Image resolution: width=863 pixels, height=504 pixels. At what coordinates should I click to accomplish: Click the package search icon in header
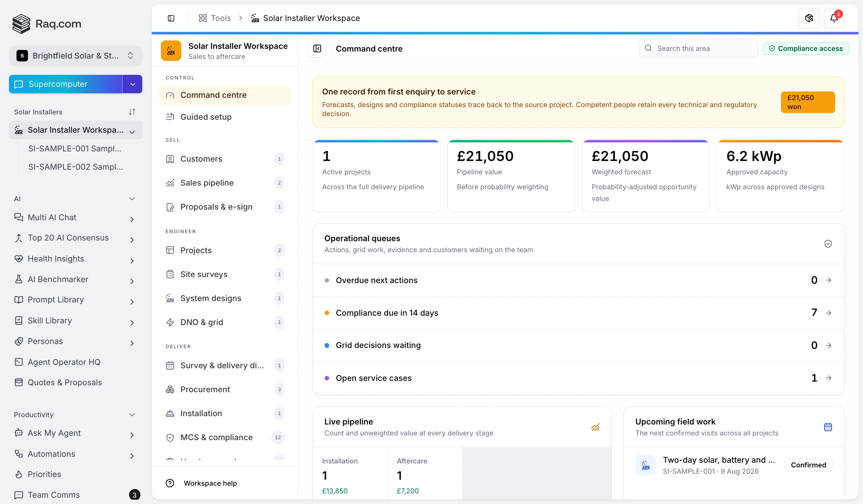(x=808, y=18)
